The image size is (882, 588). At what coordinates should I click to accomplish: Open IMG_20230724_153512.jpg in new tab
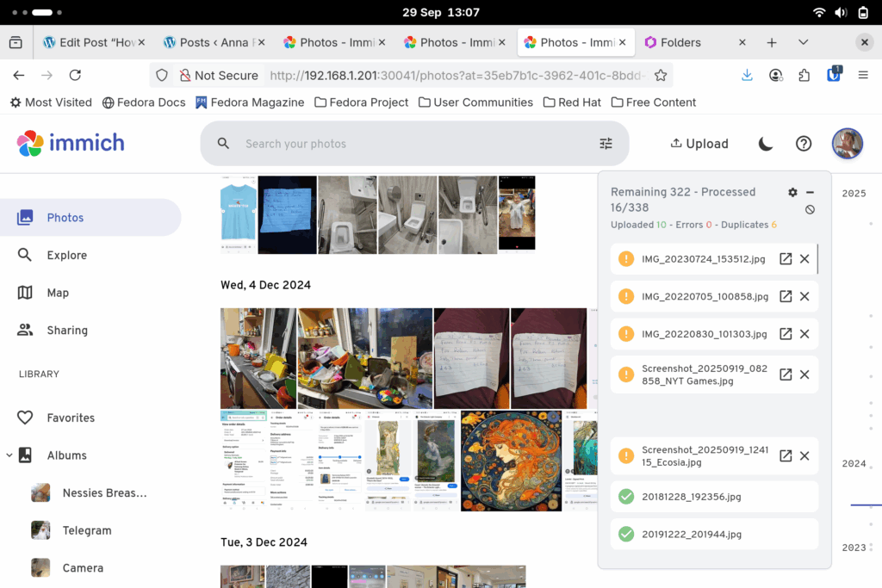785,259
